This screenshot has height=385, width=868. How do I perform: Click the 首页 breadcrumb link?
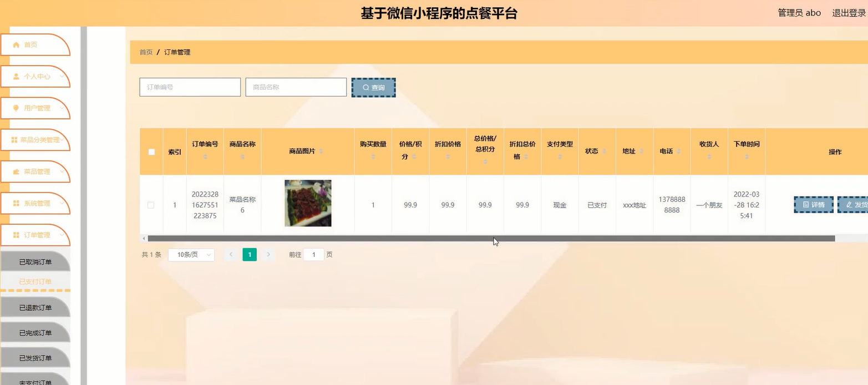[x=146, y=52]
